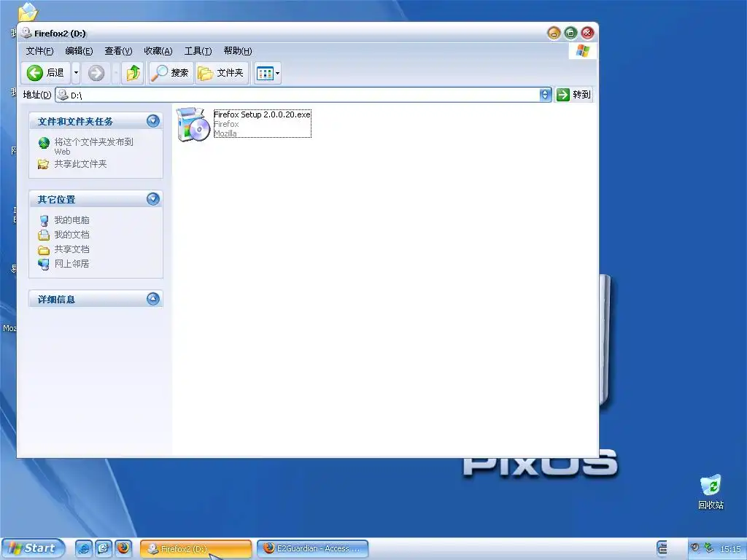
Task: Open the 查看(V) menu
Action: [x=118, y=51]
